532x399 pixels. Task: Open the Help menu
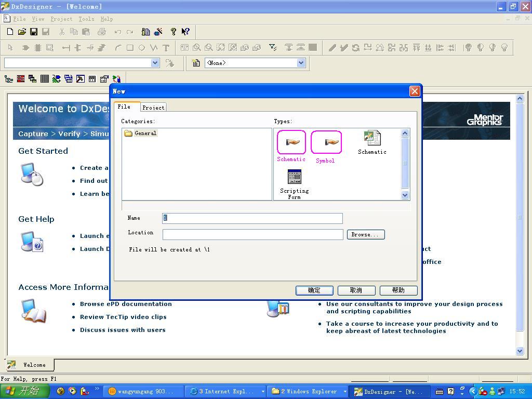(x=107, y=19)
